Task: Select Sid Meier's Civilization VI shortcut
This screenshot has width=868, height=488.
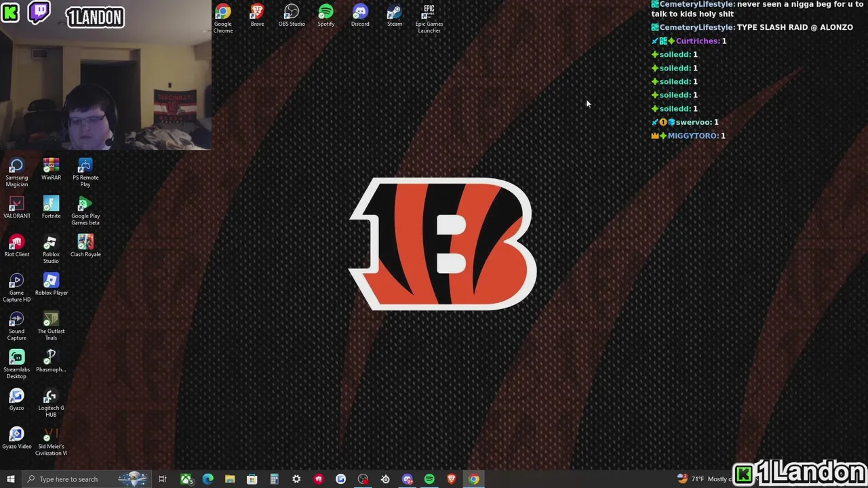Action: [51, 442]
